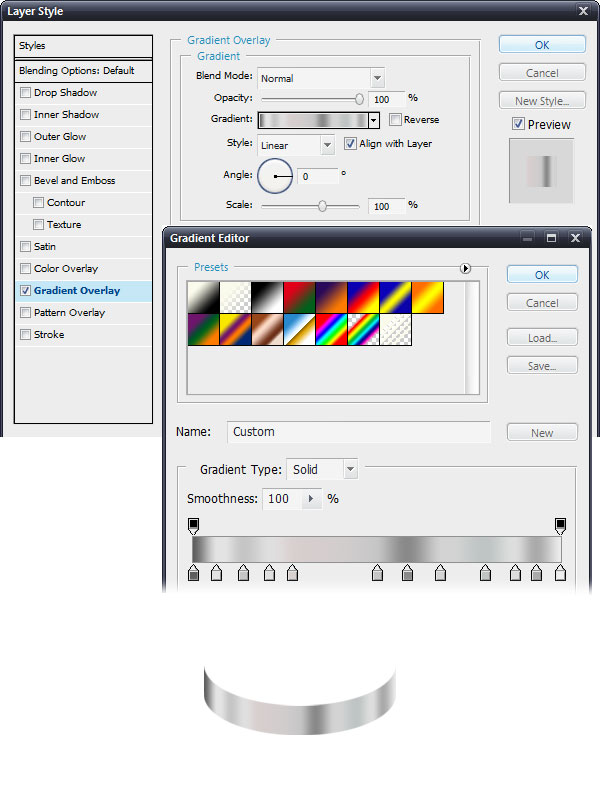Select Blending Options: Default

coord(83,70)
